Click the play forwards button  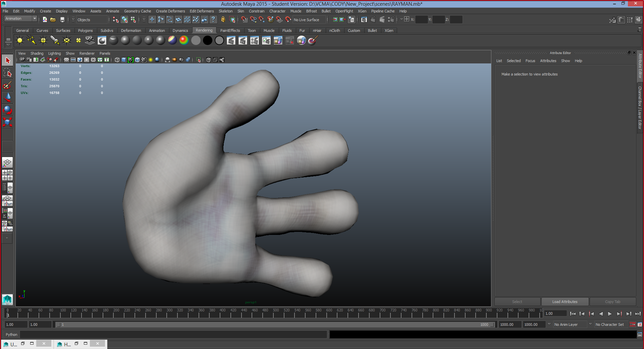[610, 314]
